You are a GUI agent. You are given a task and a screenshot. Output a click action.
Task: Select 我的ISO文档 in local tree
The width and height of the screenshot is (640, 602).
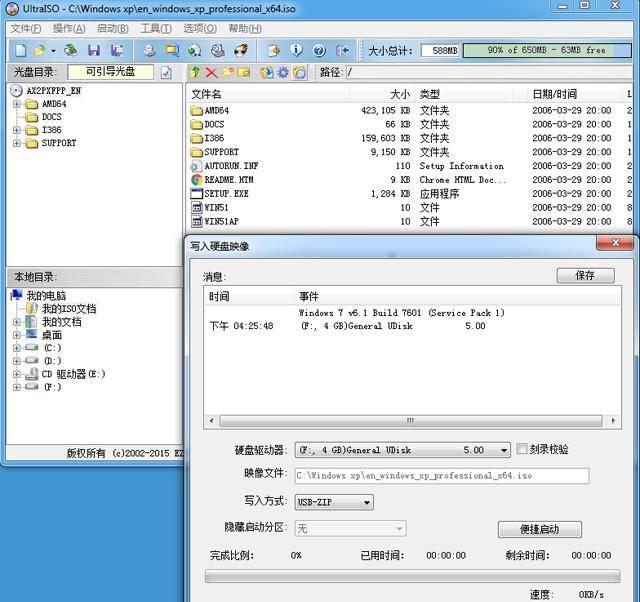tap(69, 309)
